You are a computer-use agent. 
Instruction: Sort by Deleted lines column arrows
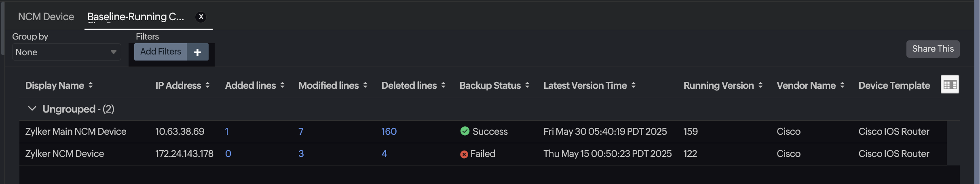tap(443, 85)
